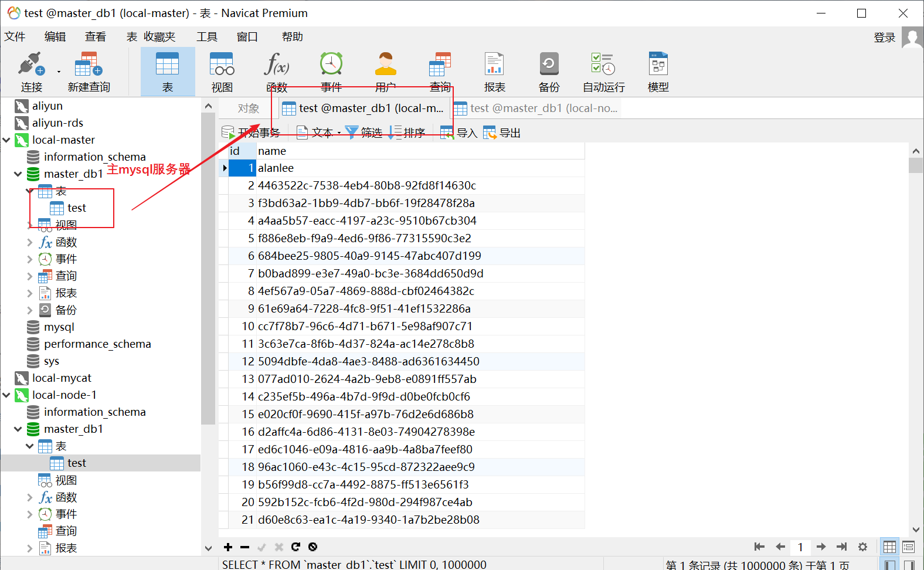
Task: Go to the first page of records
Action: point(759,547)
